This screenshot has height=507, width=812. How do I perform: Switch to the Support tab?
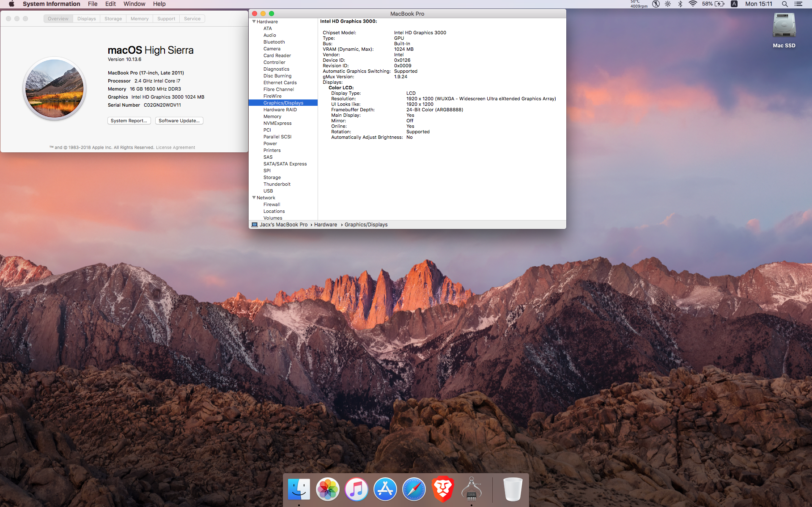click(166, 19)
